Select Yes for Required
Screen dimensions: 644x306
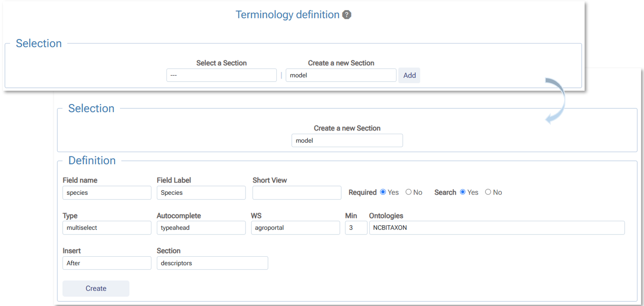click(x=383, y=192)
